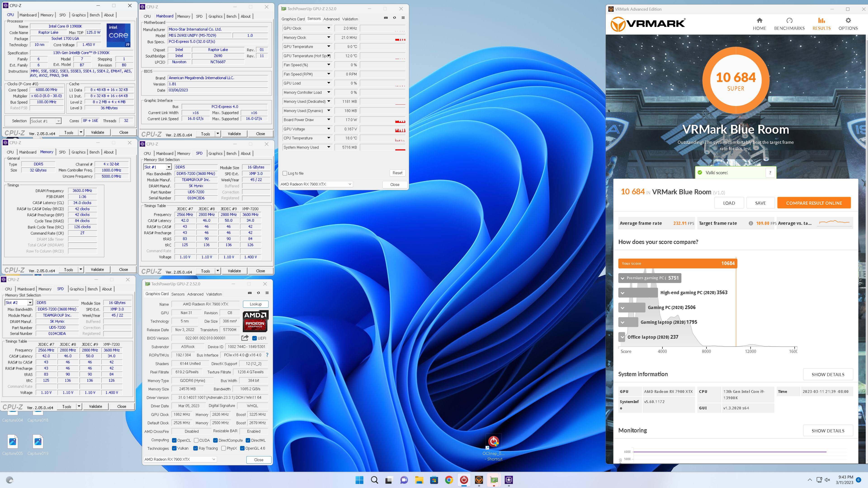This screenshot has width=868, height=488.
Task: Open OCSnap shortcut on desktop
Action: (494, 447)
